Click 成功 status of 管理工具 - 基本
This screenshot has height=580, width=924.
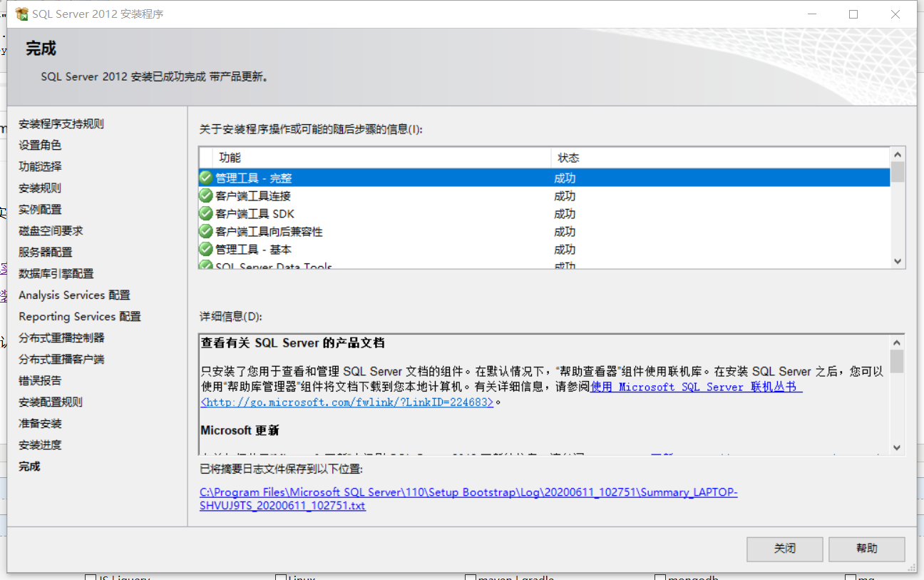pos(565,249)
